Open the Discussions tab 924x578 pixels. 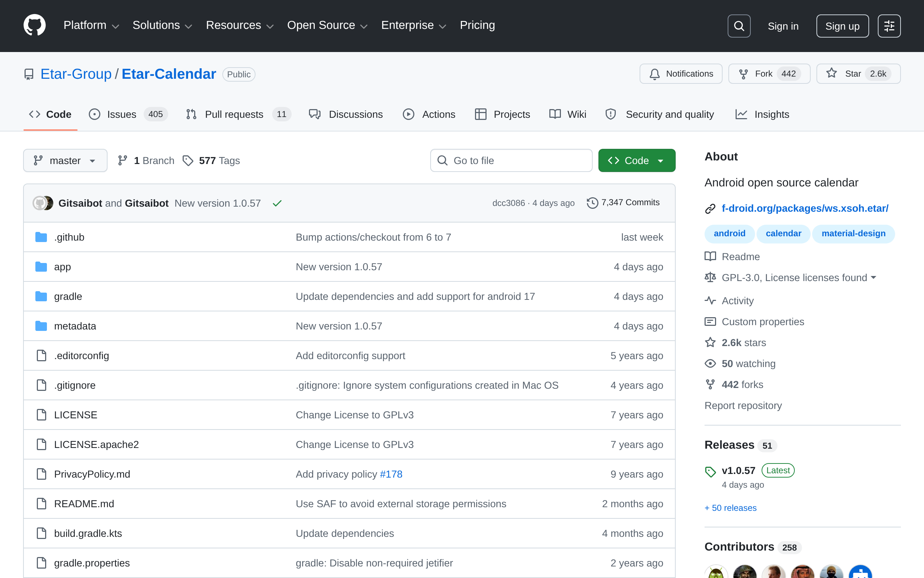(346, 114)
